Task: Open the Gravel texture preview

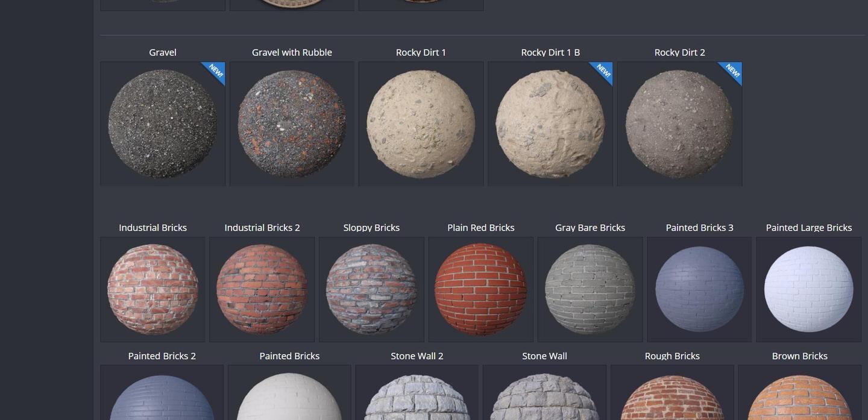Action: (162, 124)
